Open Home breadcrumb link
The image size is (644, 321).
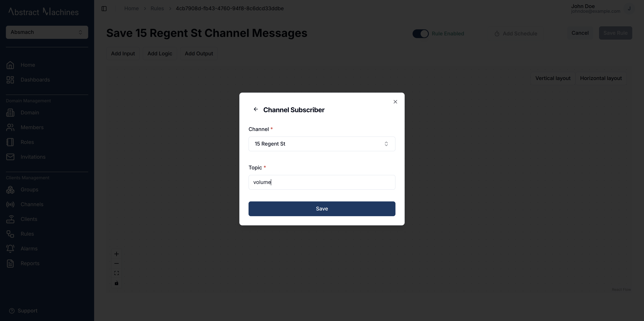(131, 9)
